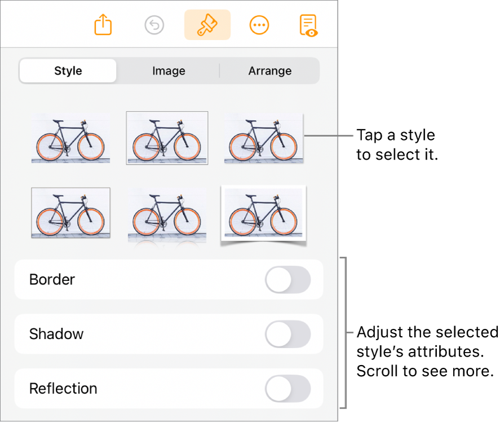Pick the tight dark outline bicycle style
This screenshot has width=504, height=422.
[x=70, y=213]
